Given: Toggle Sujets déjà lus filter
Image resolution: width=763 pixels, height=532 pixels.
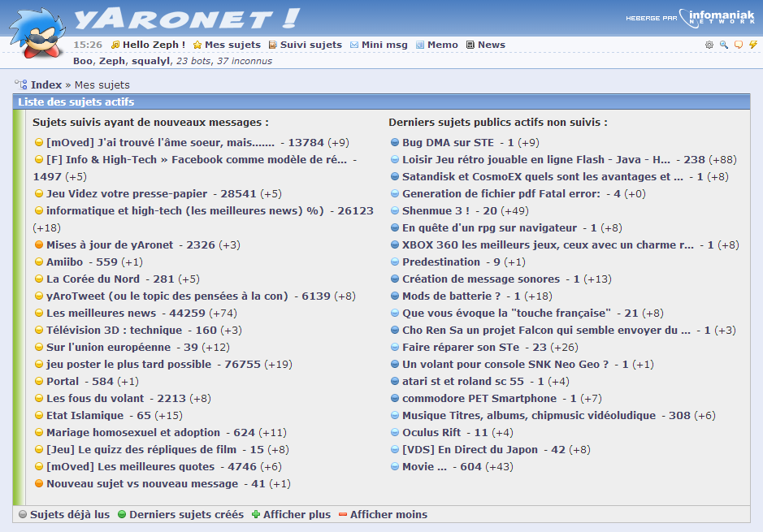Looking at the screenshot, I should pyautogui.click(x=63, y=514).
